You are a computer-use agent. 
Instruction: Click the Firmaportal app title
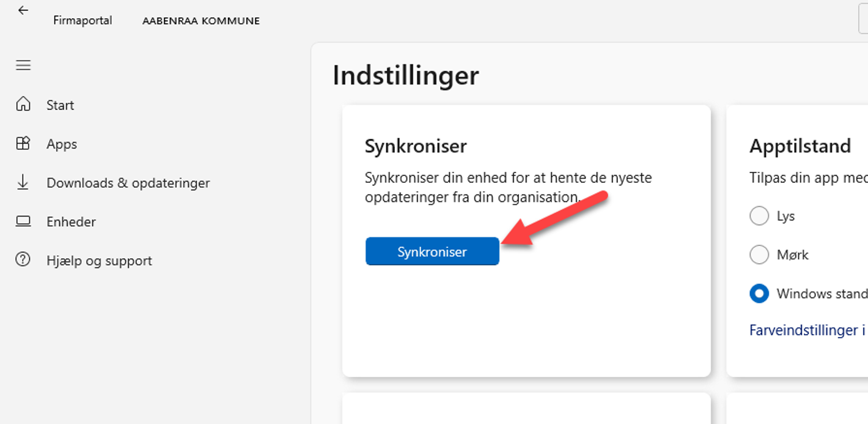(x=83, y=20)
